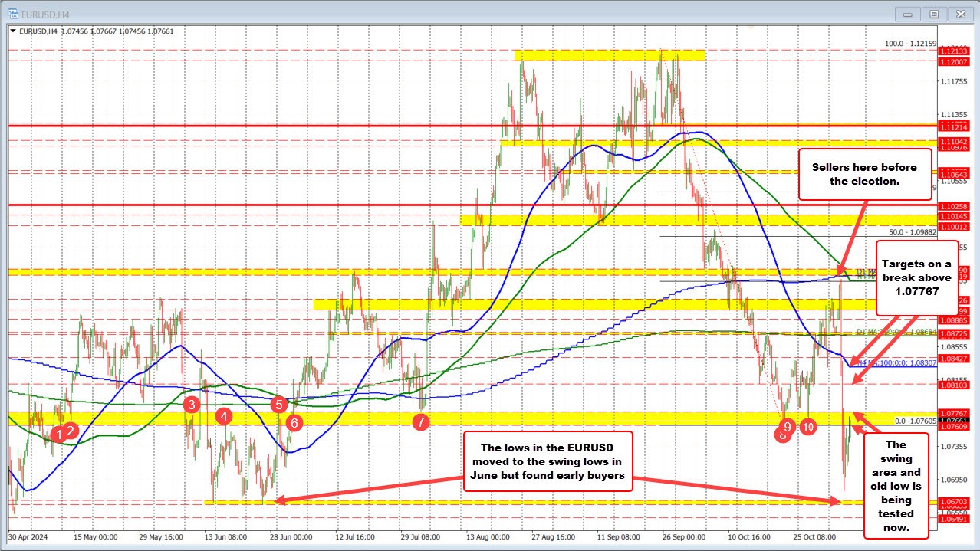
Task: Click the candlestick chart icon in the title bar
Action: 13,13
